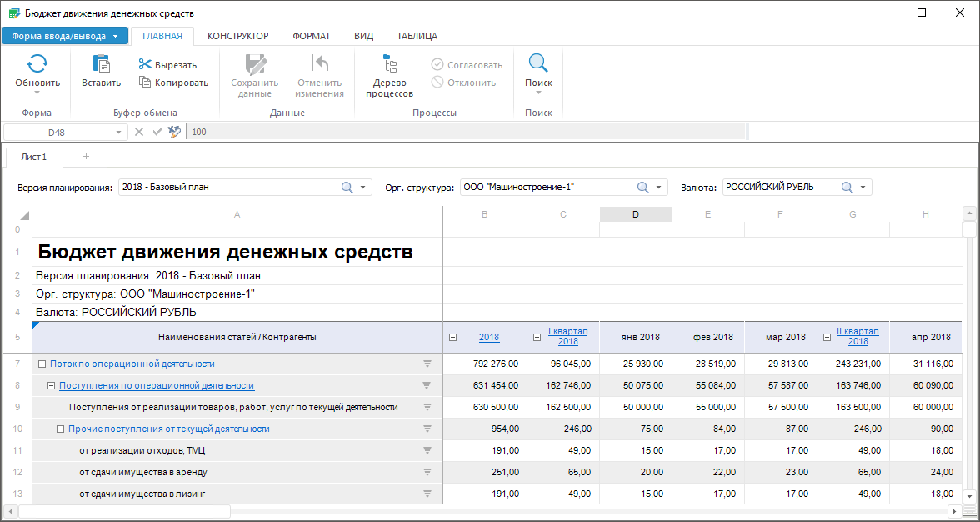Image resolution: width=980 pixels, height=522 pixels.
Task: Click the formula bar input showing 100
Action: [465, 132]
